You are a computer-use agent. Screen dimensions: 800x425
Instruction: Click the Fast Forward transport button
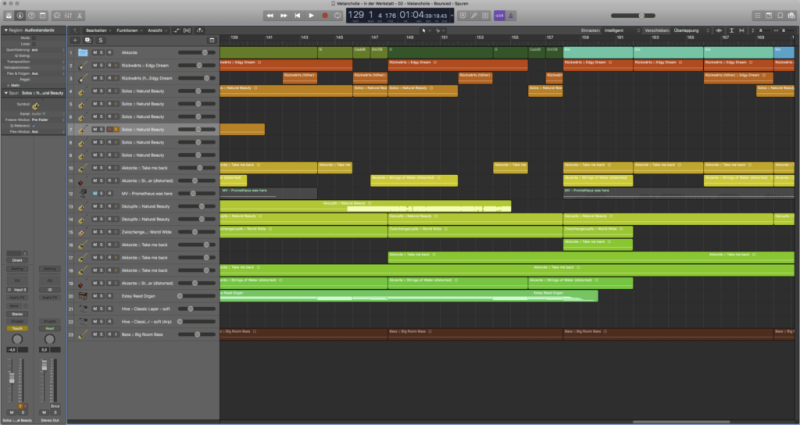click(x=284, y=16)
